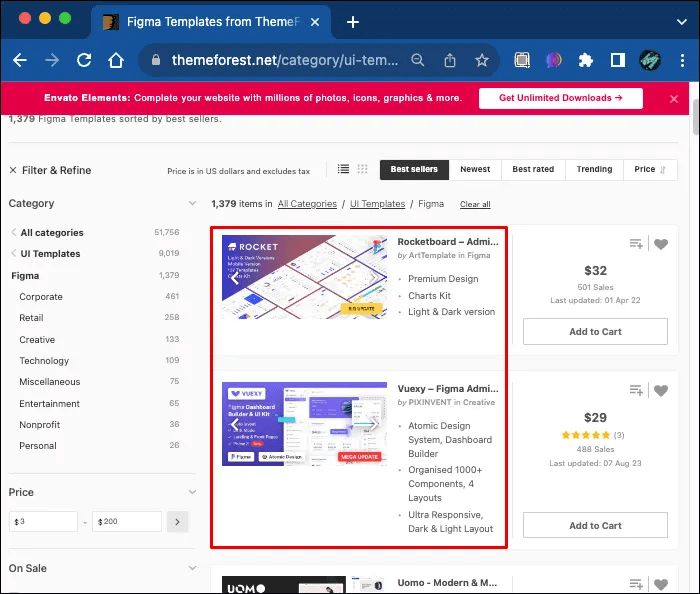Open the Vuexy Figma Admin title

point(448,388)
